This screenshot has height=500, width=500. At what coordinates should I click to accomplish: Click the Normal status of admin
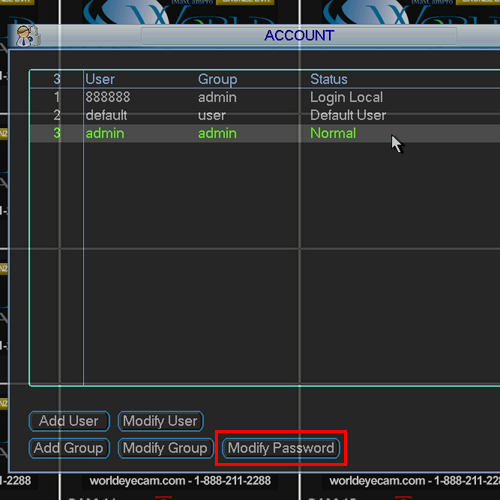333,133
